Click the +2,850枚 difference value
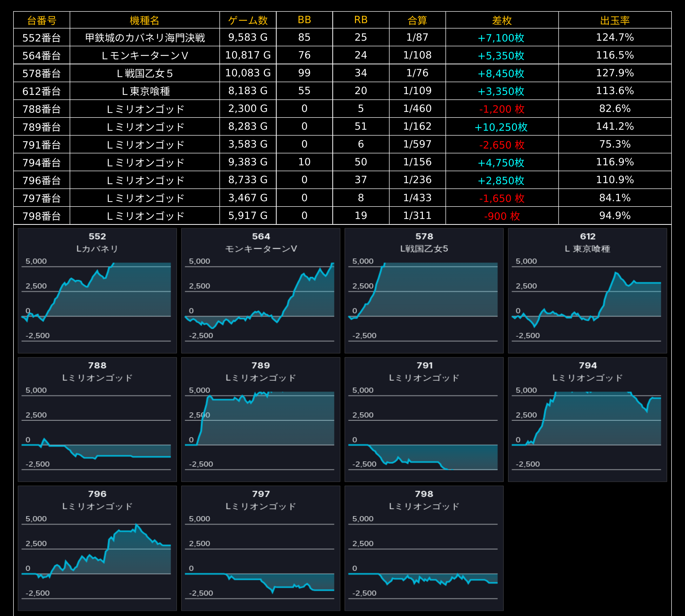Viewport: 685px width, 616px height. coord(501,180)
